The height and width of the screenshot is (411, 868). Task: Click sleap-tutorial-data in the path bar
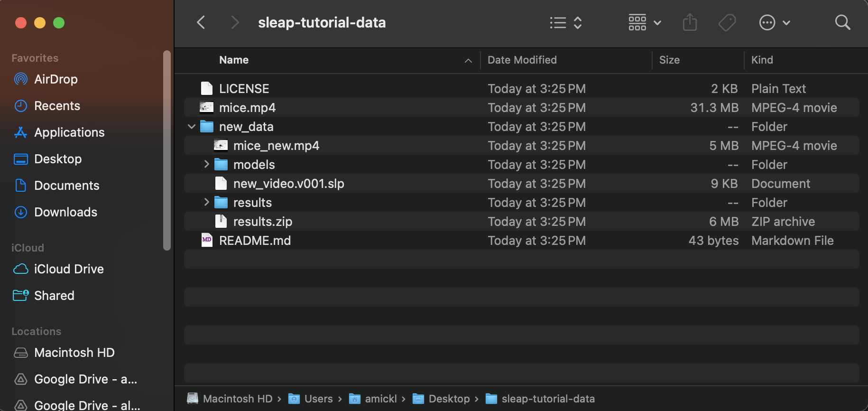click(x=540, y=399)
